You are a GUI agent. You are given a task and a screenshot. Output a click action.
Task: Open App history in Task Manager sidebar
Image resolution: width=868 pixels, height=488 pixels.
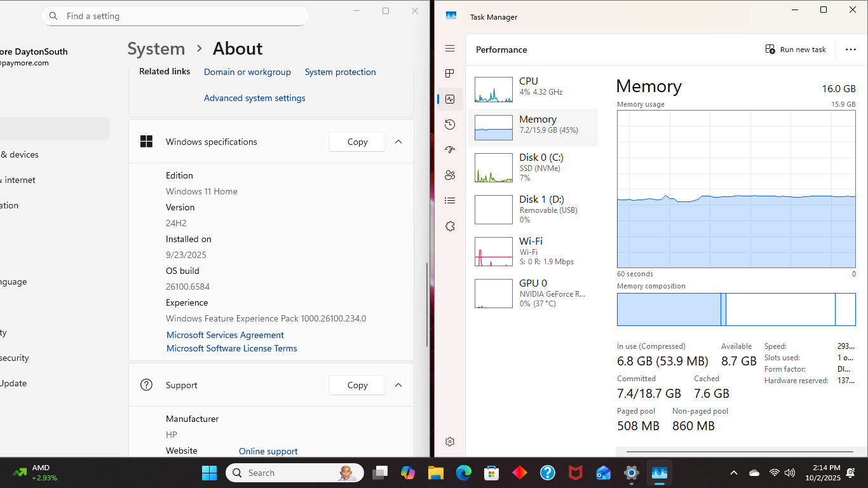pos(450,125)
